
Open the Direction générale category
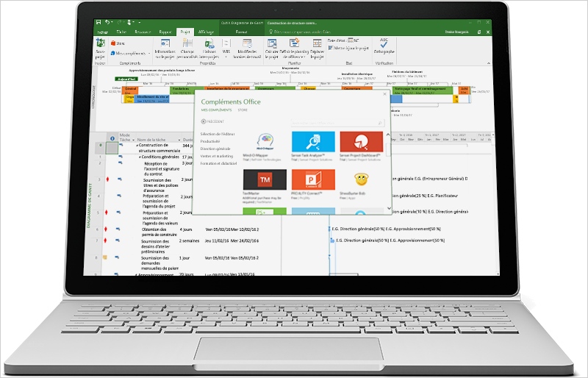coord(215,149)
